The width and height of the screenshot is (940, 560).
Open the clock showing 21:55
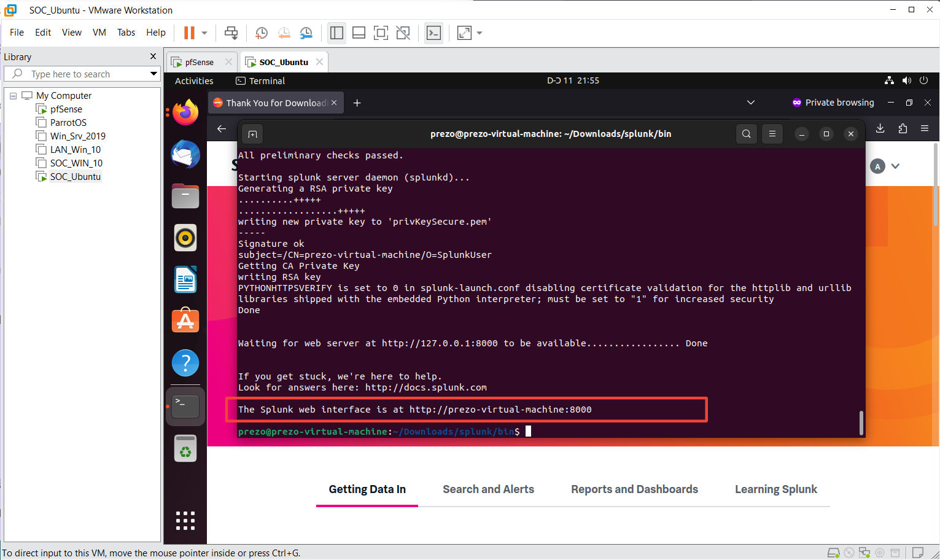pyautogui.click(x=573, y=80)
